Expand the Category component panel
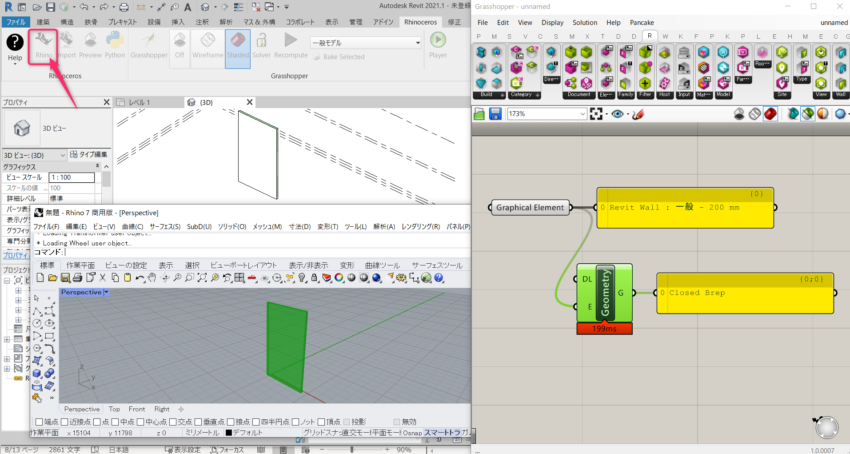 (524, 94)
